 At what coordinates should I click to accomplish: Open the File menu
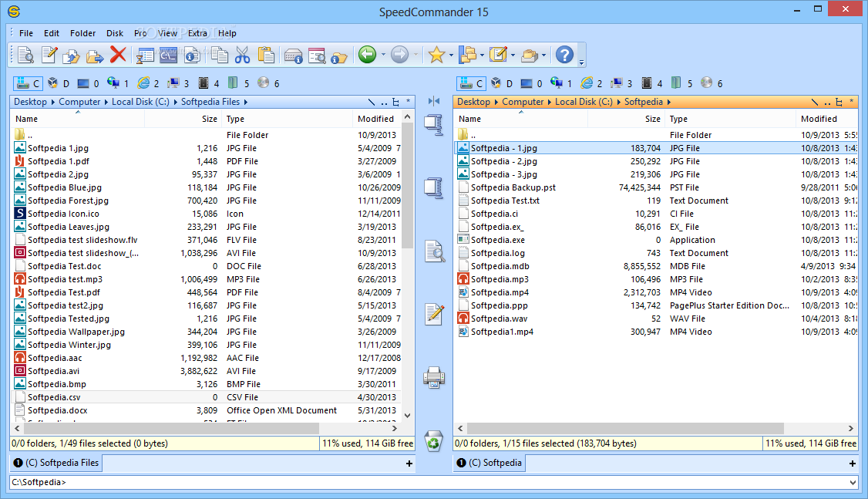click(26, 33)
